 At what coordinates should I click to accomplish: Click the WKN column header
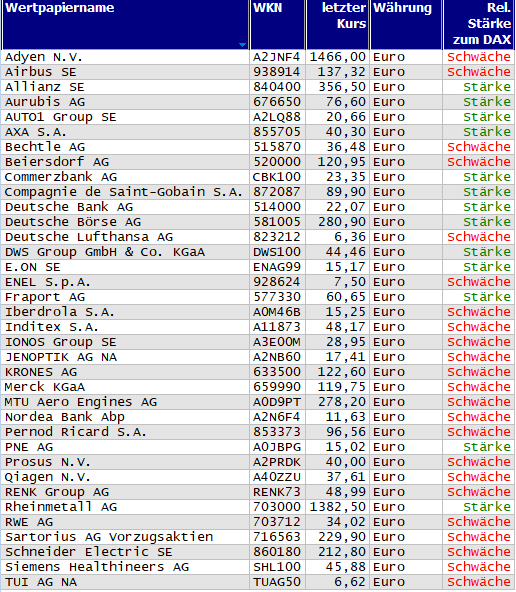tap(277, 25)
